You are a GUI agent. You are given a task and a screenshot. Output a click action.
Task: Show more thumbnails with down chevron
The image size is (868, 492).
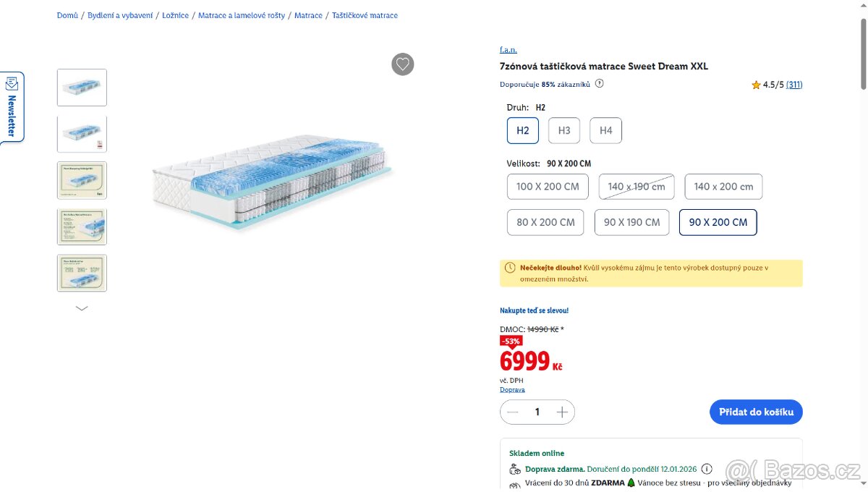pos(82,308)
